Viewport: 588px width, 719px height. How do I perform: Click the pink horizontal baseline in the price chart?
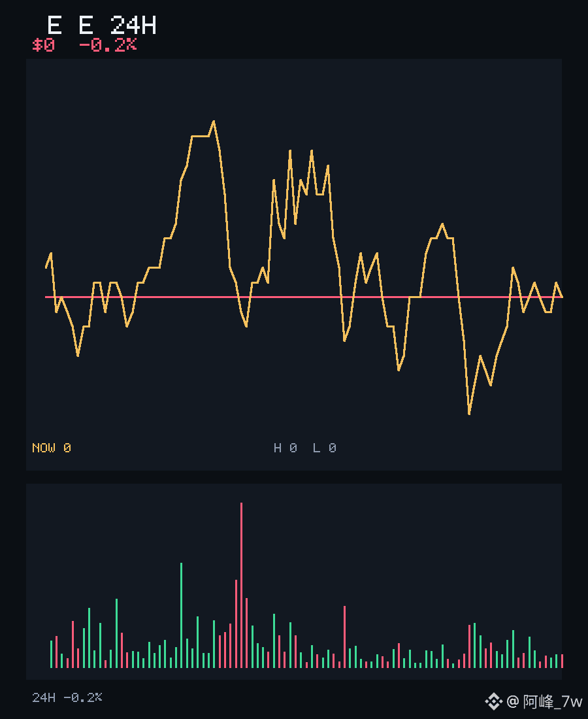(303, 297)
